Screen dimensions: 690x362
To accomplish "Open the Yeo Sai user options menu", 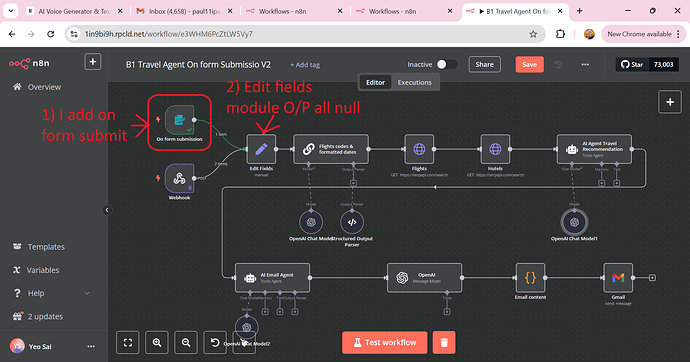I will coord(91,347).
